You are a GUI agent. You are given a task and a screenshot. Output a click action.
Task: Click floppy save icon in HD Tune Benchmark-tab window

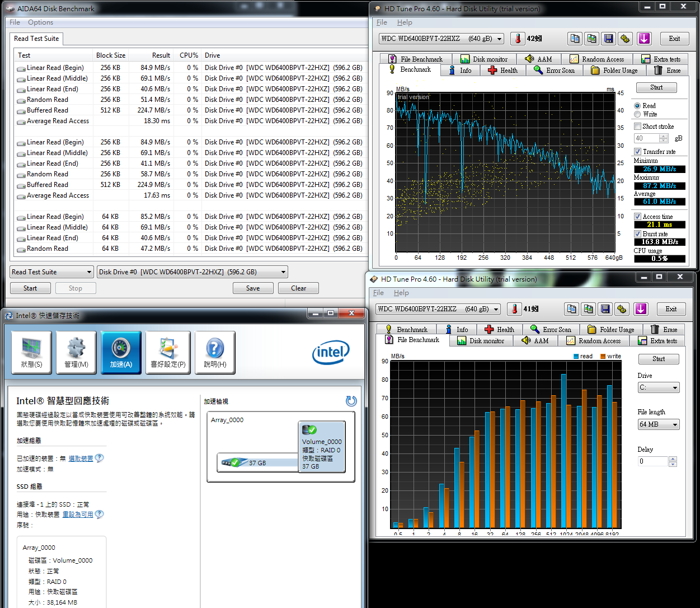tap(609, 39)
